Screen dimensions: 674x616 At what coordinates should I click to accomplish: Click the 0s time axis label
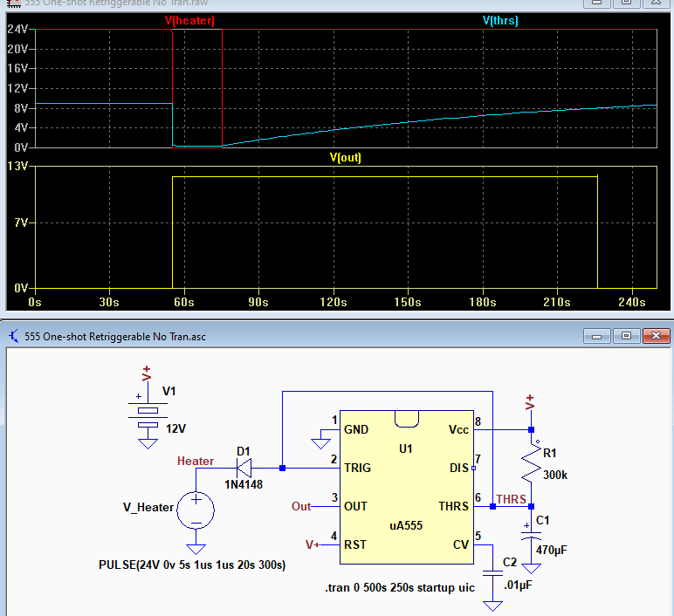(35, 303)
